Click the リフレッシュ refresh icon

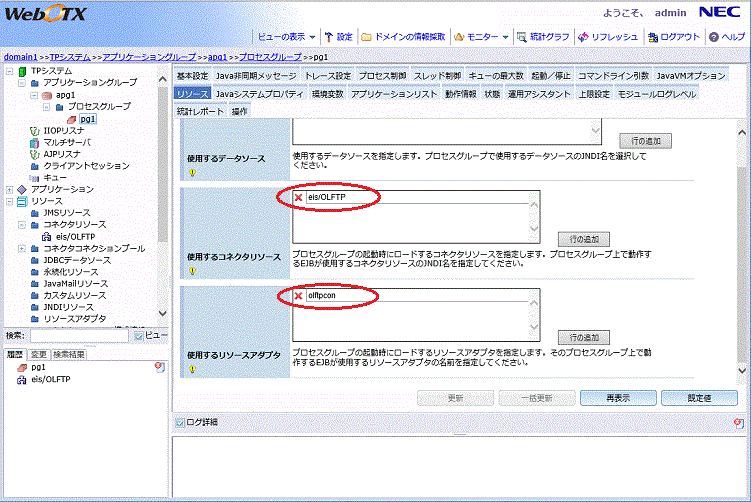point(583,37)
